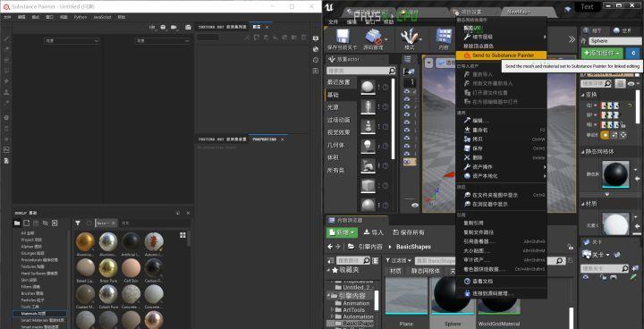The width and height of the screenshot is (644, 329).
Task: Open the viewport options dropdown arrow in Unreal
Action: point(429,63)
